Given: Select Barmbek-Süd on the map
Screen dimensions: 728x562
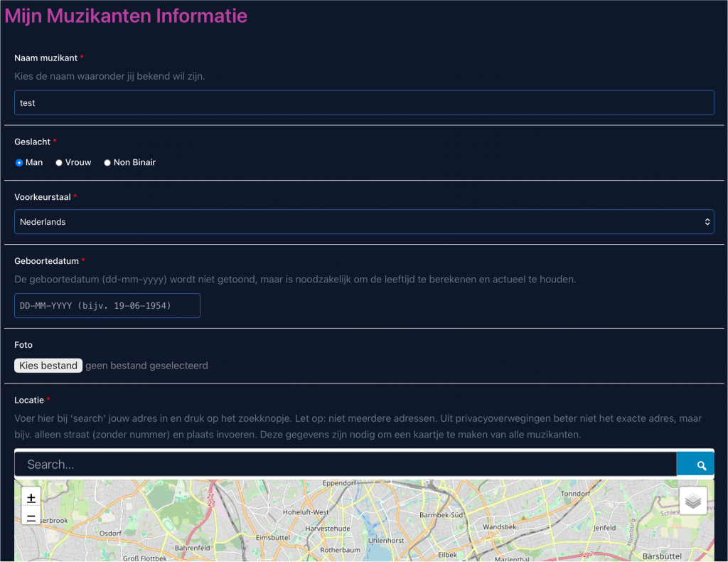Looking at the screenshot, I should (441, 514).
